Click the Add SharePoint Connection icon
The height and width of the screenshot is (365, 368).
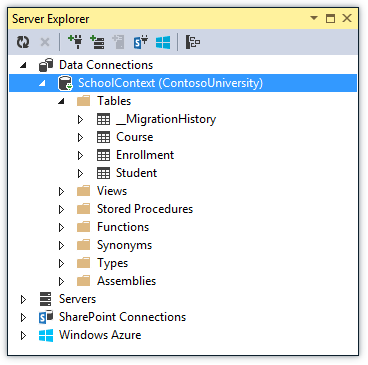click(141, 42)
